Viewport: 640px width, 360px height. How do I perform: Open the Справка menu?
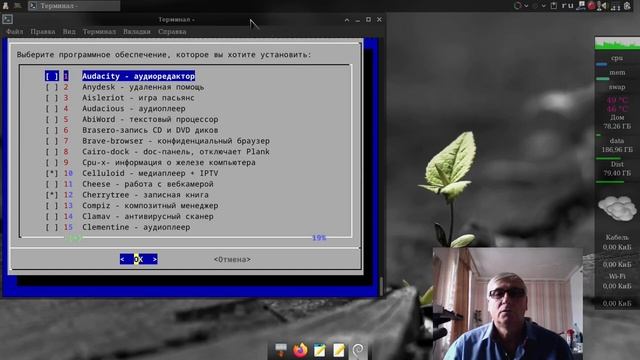172,31
